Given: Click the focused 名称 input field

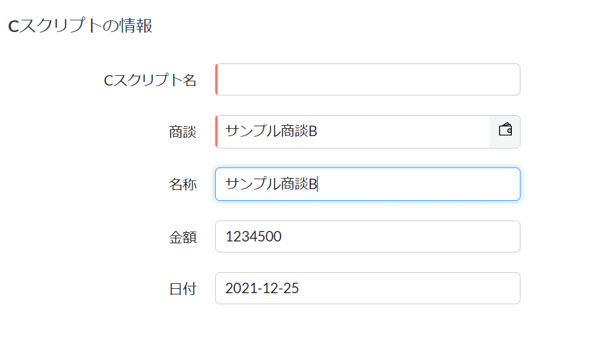Looking at the screenshot, I should 368,184.
